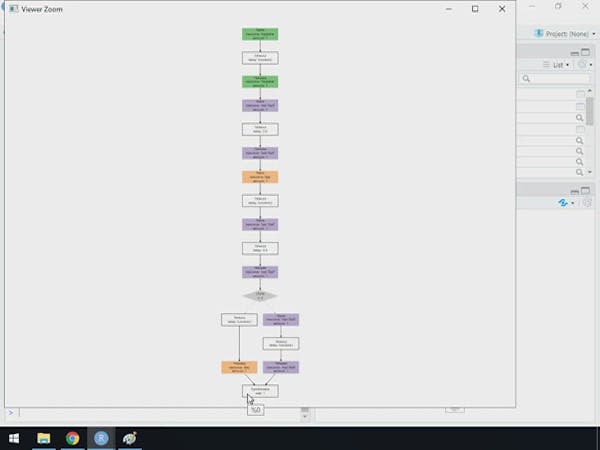Viewport: 600px width, 450px height.
Task: Click the gray diamond Clone node
Action: click(260, 296)
